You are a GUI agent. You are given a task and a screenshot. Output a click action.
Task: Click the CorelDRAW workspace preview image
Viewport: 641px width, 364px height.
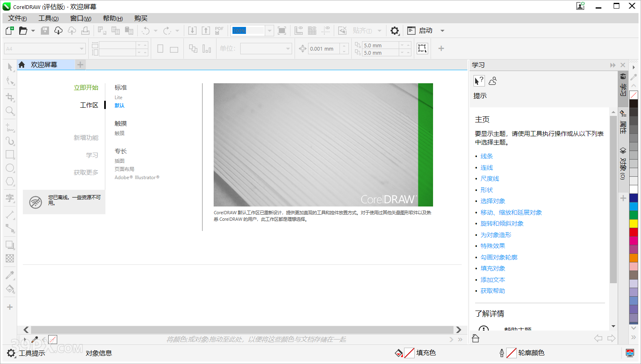pyautogui.click(x=323, y=145)
